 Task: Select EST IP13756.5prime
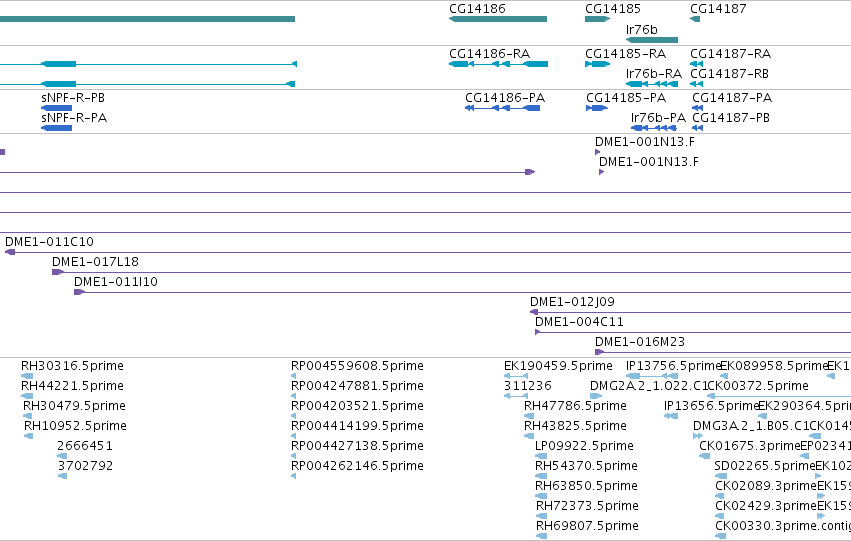[673, 366]
